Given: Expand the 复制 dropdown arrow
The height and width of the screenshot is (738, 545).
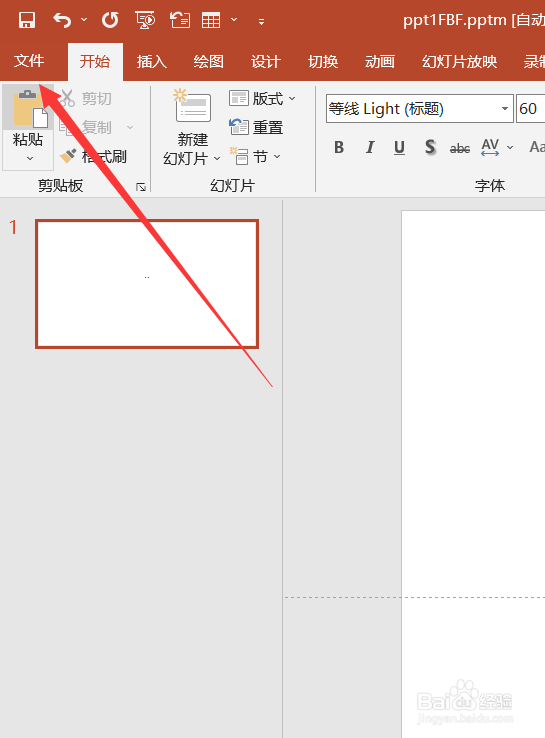Looking at the screenshot, I should click(130, 127).
